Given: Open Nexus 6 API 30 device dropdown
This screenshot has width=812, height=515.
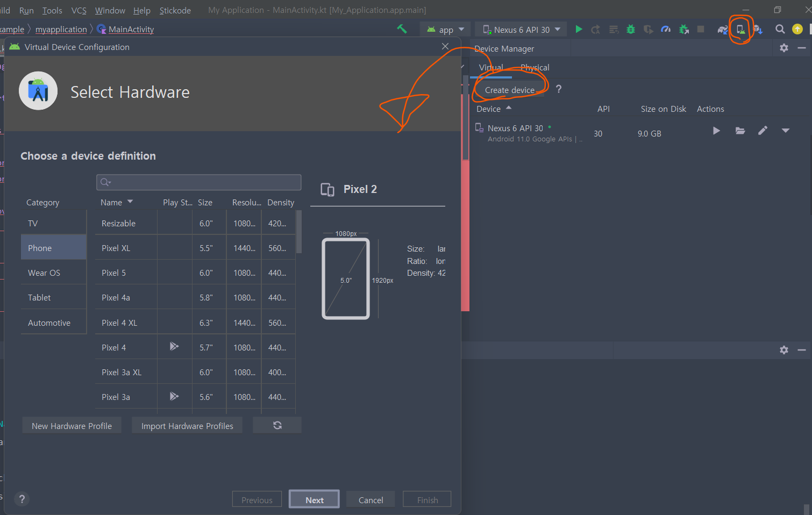Looking at the screenshot, I should tap(521, 30).
